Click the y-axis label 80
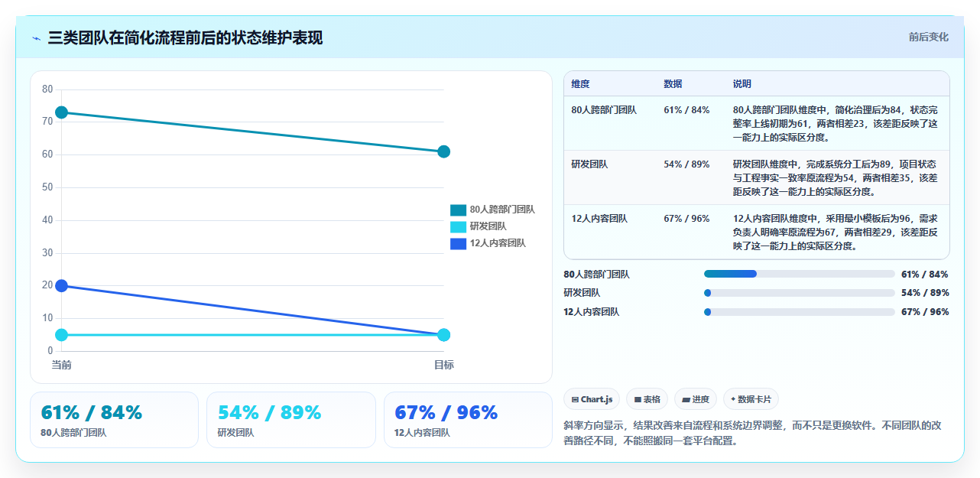The image size is (980, 478). 47,89
